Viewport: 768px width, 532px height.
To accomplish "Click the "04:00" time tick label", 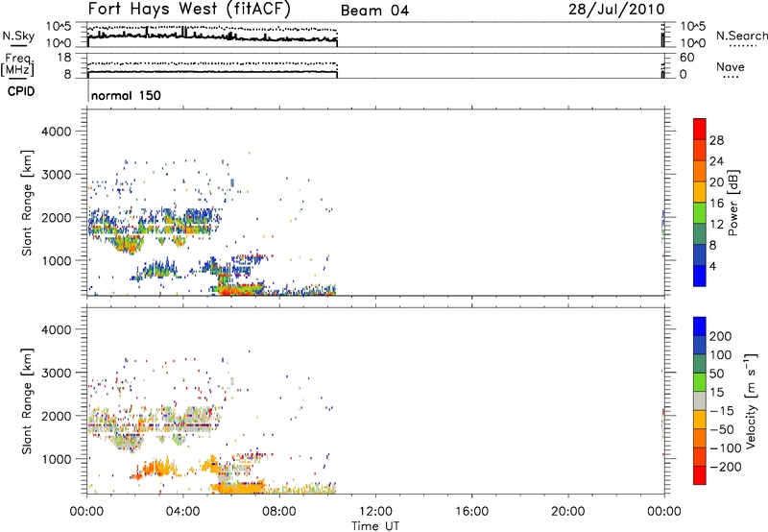I will click(183, 512).
